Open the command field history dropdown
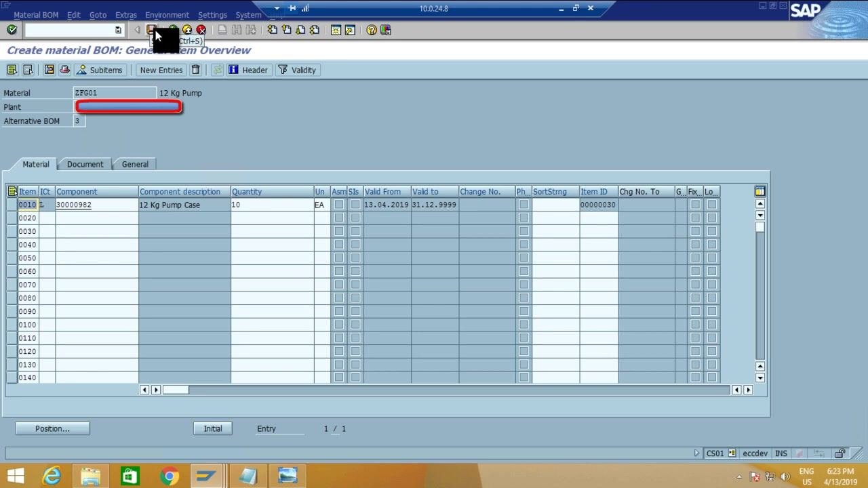The image size is (868, 488). coord(118,30)
